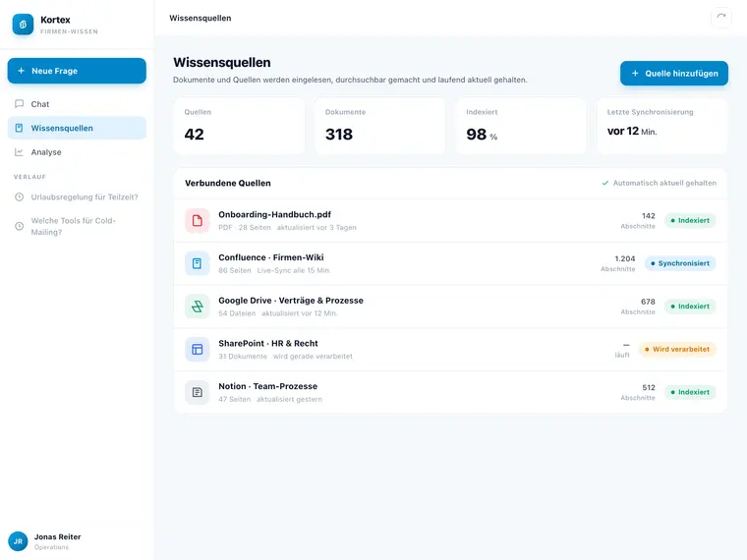The image size is (747, 560).
Task: Click the Synchronisiert status badge
Action: click(x=680, y=263)
